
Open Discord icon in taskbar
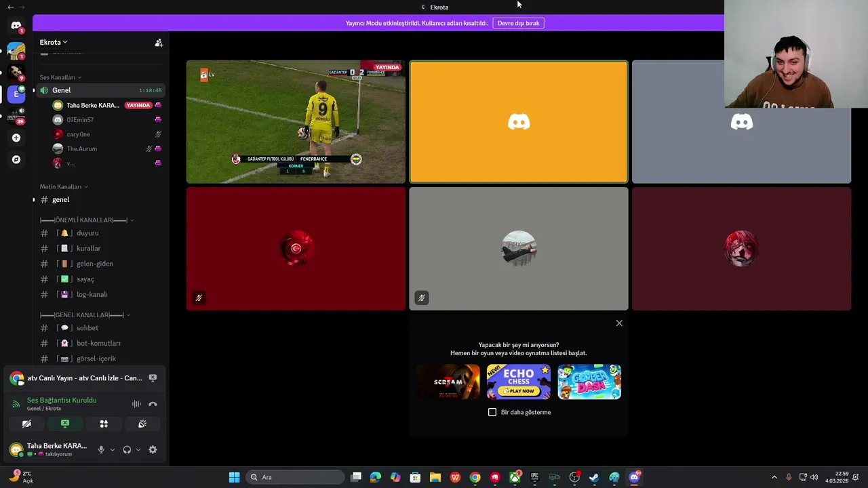(x=634, y=477)
